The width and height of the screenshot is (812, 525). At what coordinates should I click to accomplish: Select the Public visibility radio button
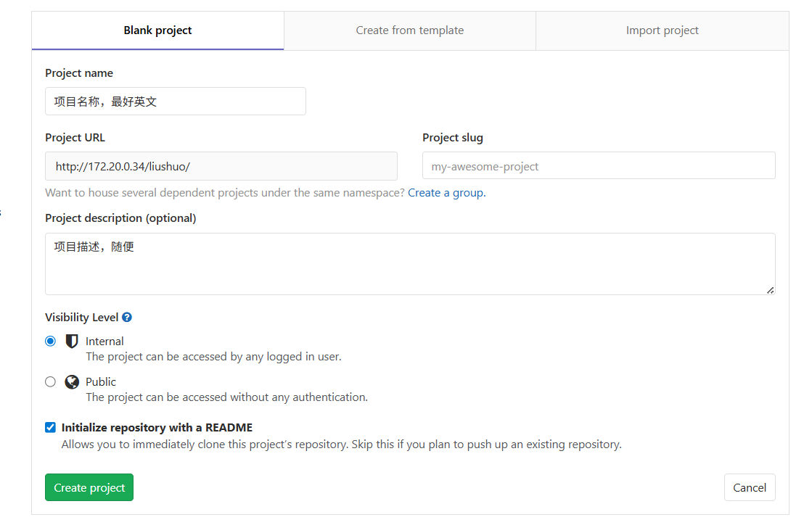click(50, 381)
